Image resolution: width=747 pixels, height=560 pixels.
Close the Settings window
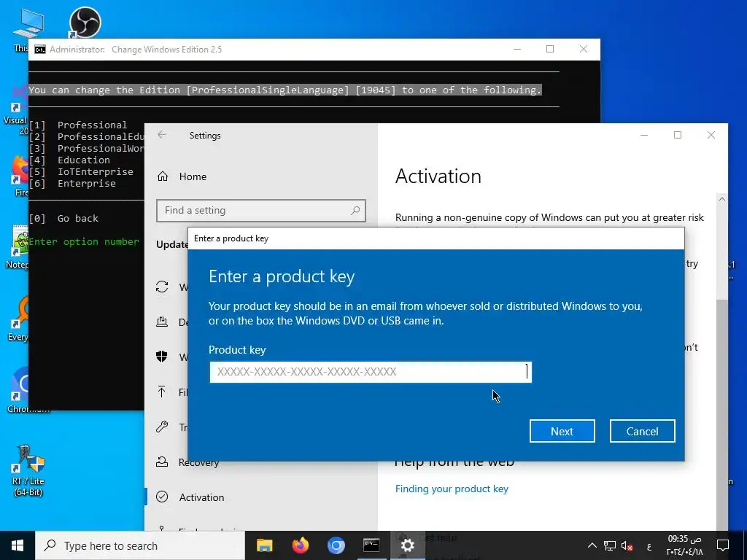point(711,135)
